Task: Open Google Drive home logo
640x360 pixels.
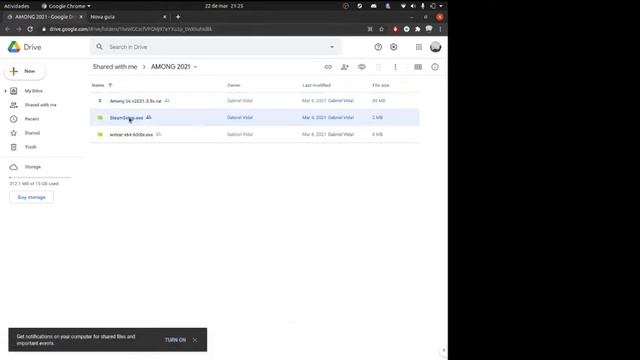Action: click(24, 47)
